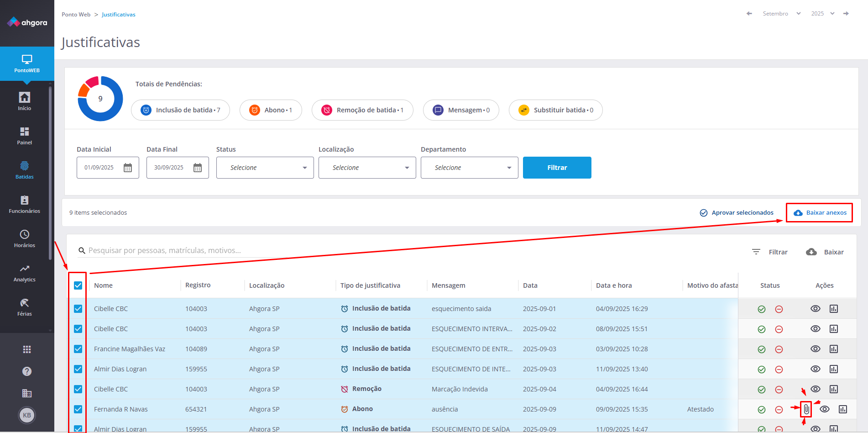Click the pendências donut chart

coord(100,99)
